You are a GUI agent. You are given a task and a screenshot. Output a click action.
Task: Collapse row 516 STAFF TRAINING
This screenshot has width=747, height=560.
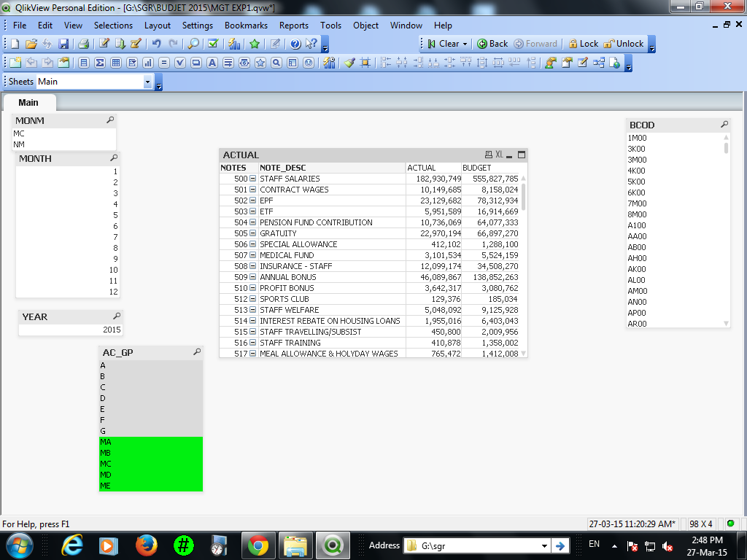(253, 343)
